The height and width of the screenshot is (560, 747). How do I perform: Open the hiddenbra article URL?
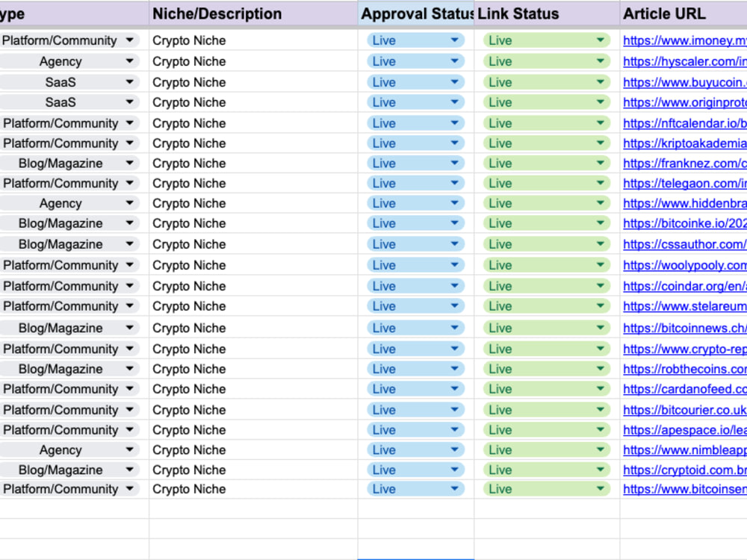pyautogui.click(x=684, y=203)
